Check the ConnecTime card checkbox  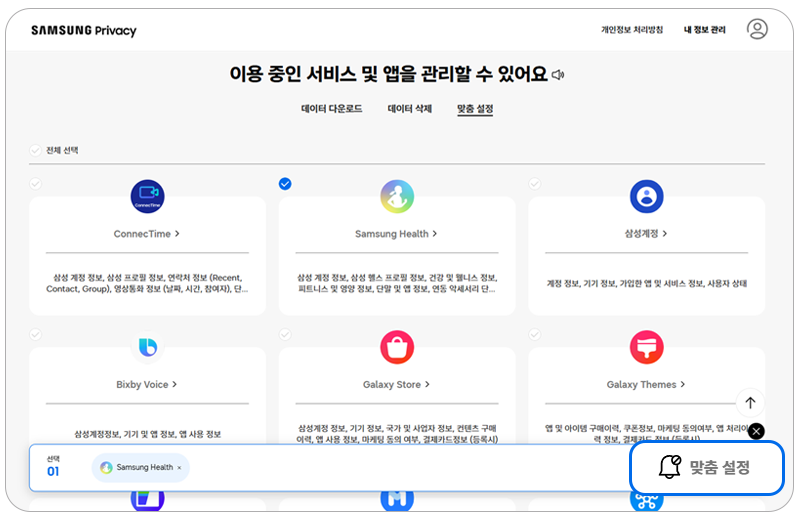point(35,184)
